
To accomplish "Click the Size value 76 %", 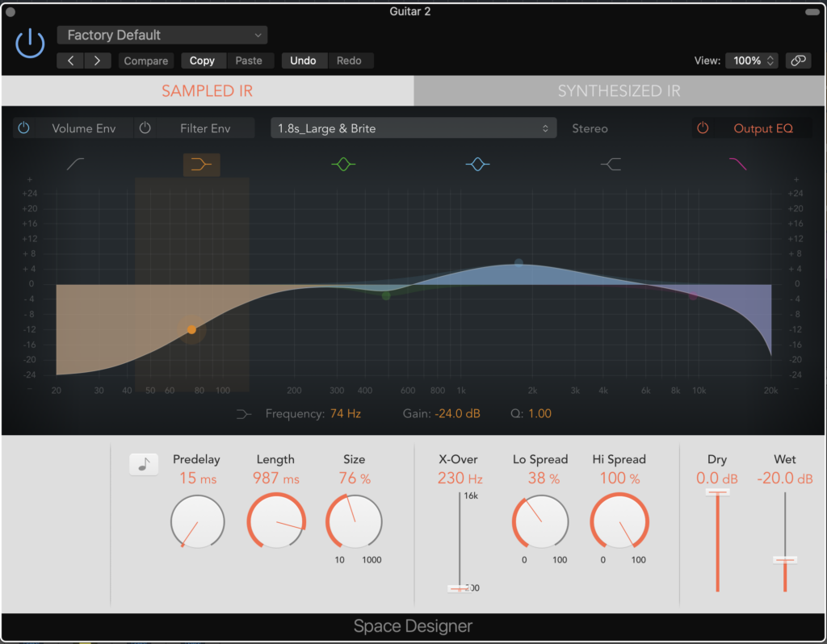I will click(x=355, y=479).
